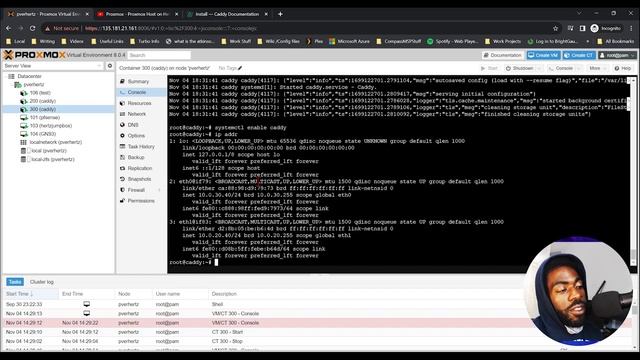Open the Backup section
This screenshot has height=360, width=640.
coord(136,157)
